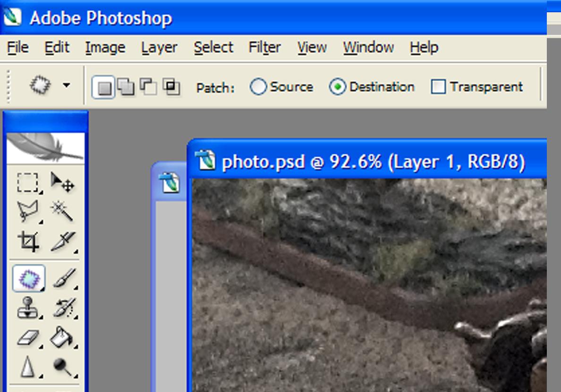Click the New selection mode icon
Image resolution: width=561 pixels, height=392 pixels.
point(103,87)
